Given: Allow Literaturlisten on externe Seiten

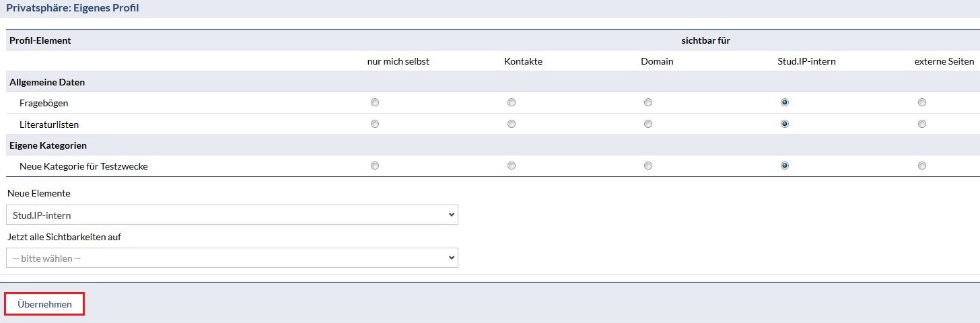Looking at the screenshot, I should point(921,124).
